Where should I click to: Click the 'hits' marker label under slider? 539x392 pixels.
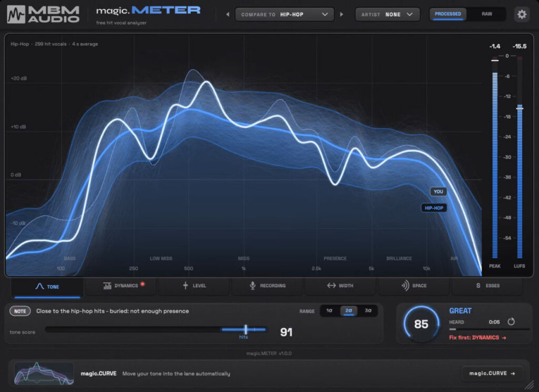[x=243, y=337]
